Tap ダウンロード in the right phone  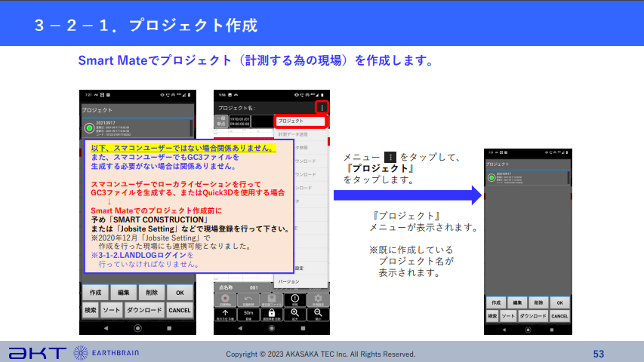[x=533, y=316]
